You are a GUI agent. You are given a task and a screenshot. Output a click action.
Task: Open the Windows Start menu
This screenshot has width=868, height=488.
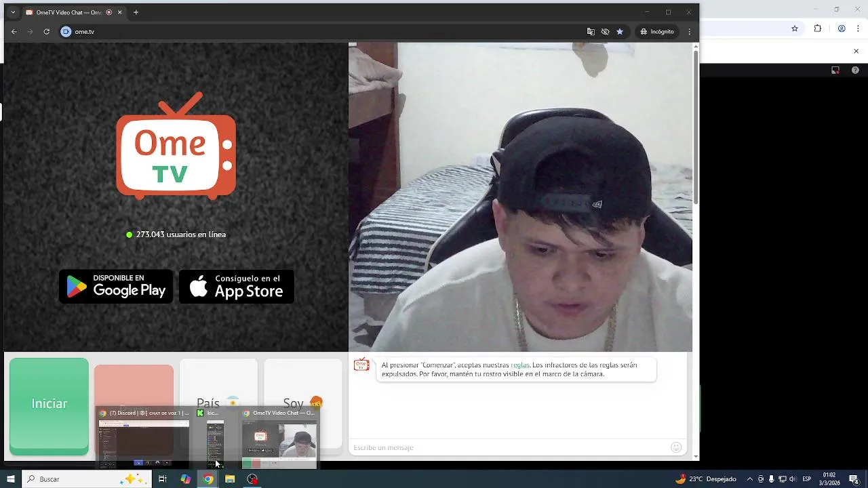pyautogui.click(x=10, y=479)
